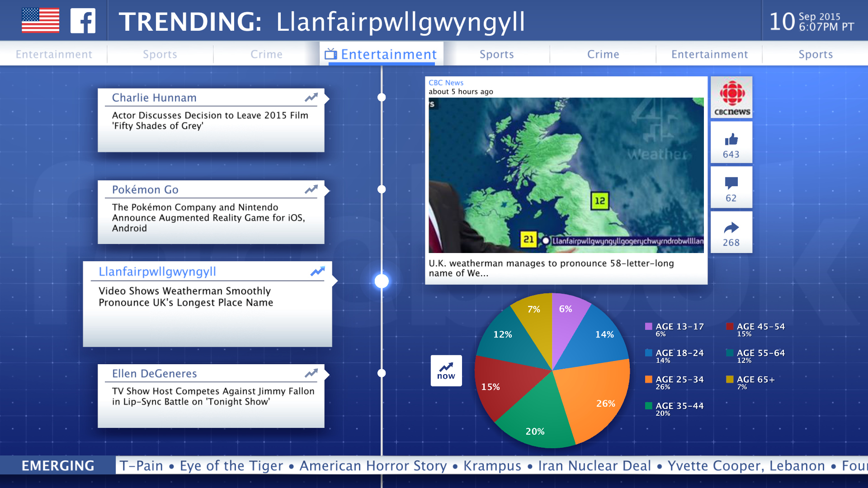Click 'Yvette Cooper, Lebanon' in ticker

(x=746, y=465)
